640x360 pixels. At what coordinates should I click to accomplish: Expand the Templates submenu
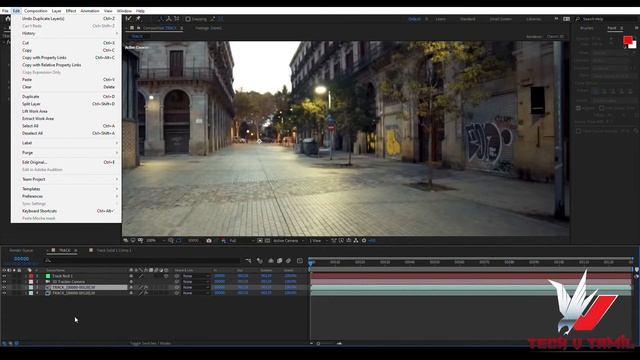pos(66,189)
